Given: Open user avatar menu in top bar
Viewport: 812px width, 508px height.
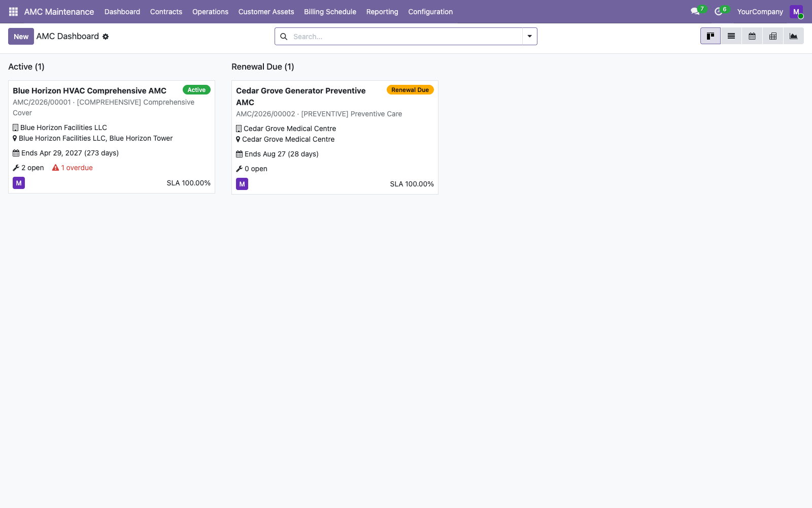Looking at the screenshot, I should coord(796,12).
